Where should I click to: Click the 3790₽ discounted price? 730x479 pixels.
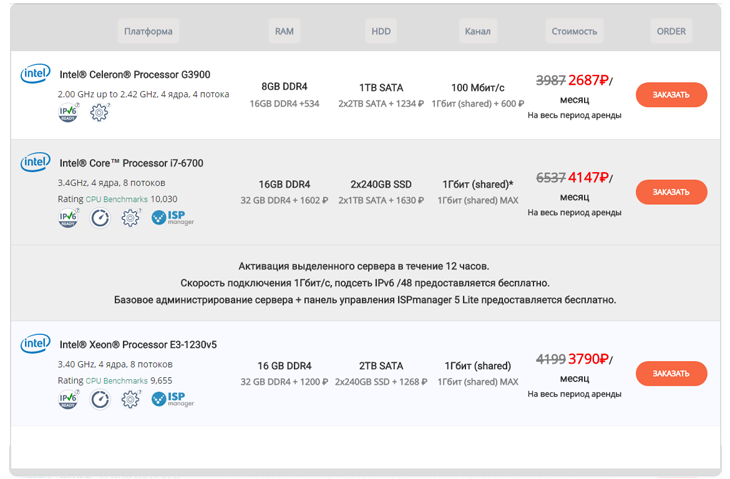pyautogui.click(x=588, y=359)
